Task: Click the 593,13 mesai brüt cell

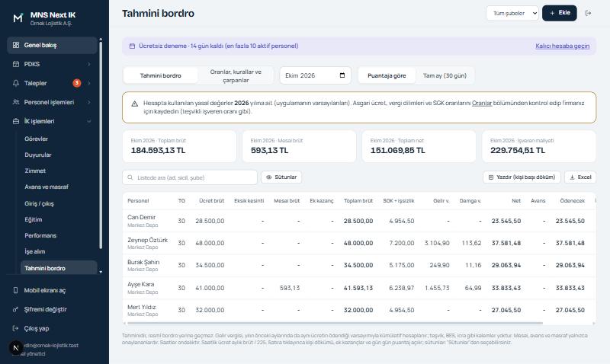Action: (290, 288)
